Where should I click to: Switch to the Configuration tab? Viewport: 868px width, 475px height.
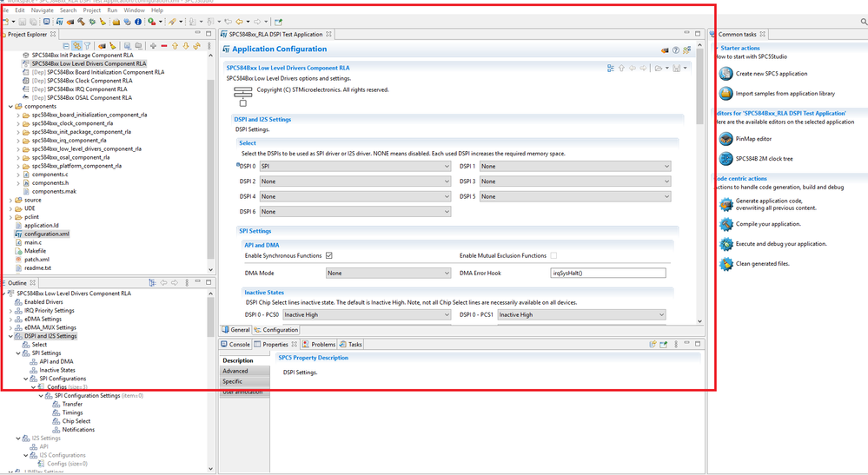276,330
